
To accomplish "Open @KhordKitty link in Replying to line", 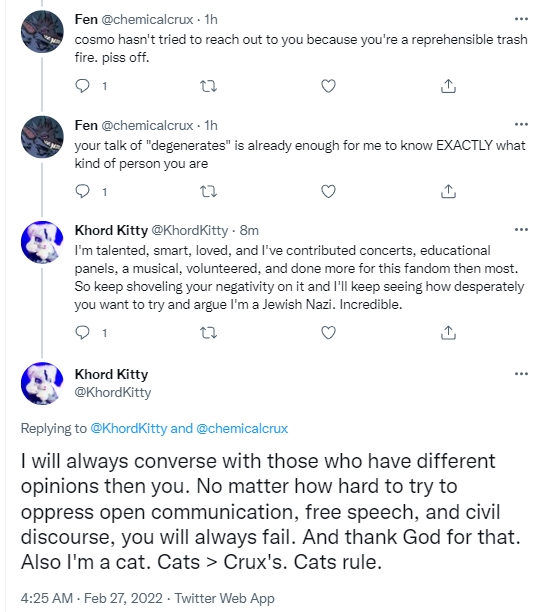I will [129, 428].
